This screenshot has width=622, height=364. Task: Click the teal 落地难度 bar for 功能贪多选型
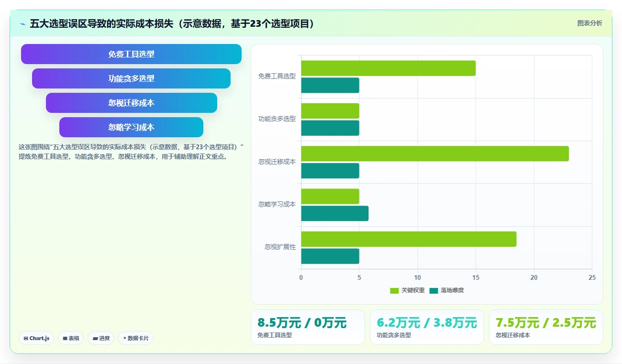point(330,128)
